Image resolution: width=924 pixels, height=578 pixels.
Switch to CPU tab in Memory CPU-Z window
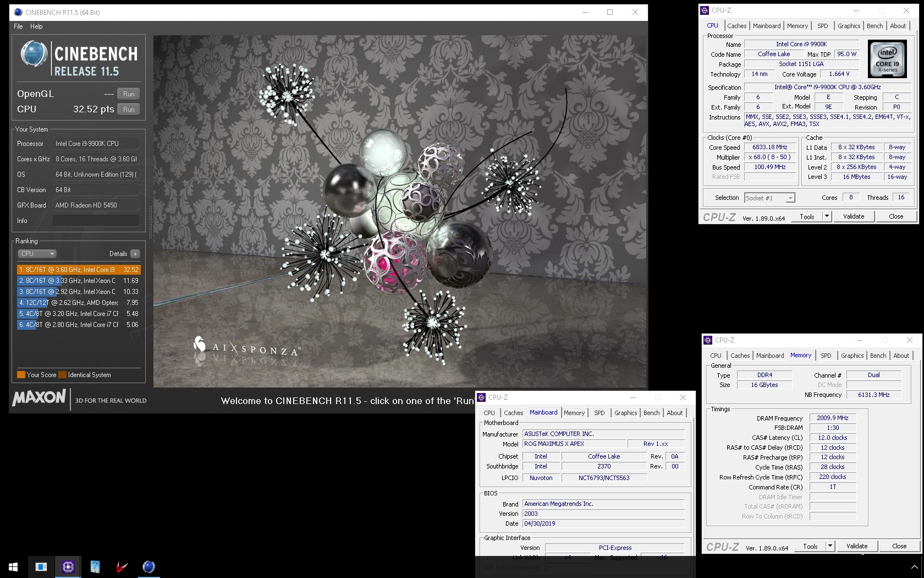(x=716, y=356)
